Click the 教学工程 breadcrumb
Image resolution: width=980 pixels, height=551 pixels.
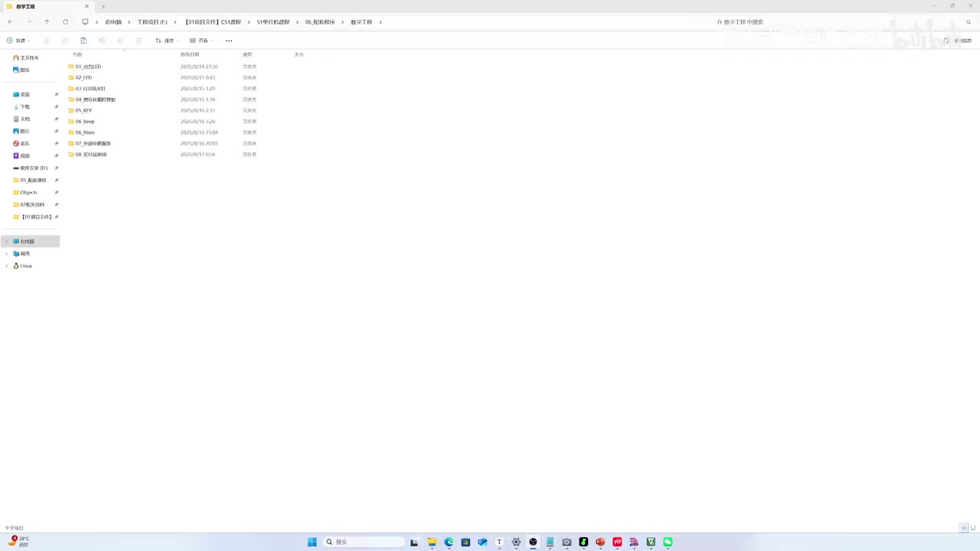(x=361, y=22)
